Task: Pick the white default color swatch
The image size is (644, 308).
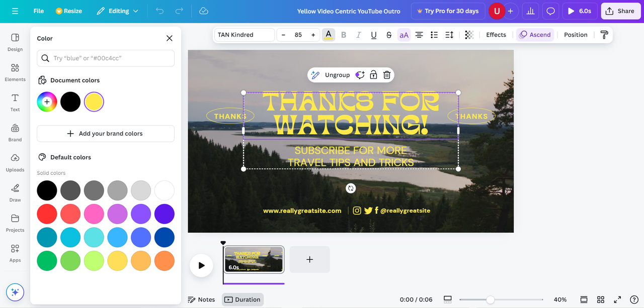Action: [x=165, y=190]
